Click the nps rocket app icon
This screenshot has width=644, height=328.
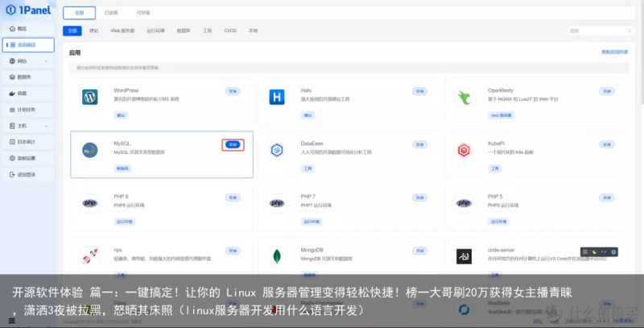(x=90, y=256)
